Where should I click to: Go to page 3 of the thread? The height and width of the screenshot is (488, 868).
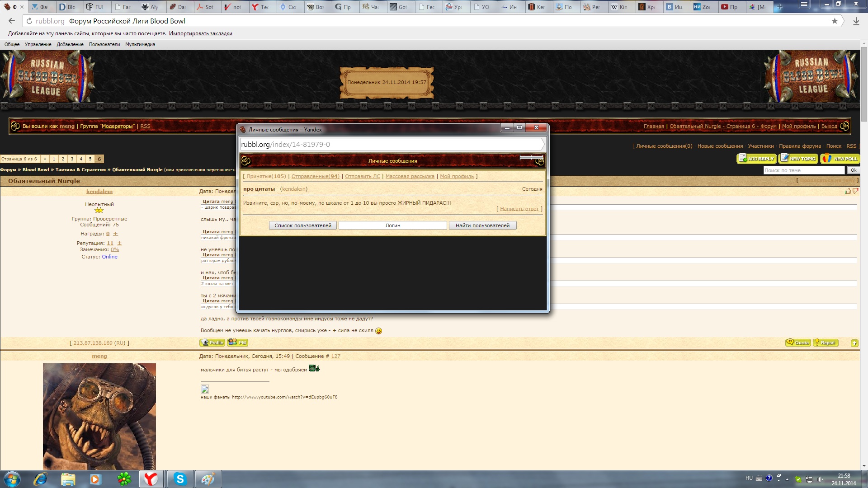point(72,159)
